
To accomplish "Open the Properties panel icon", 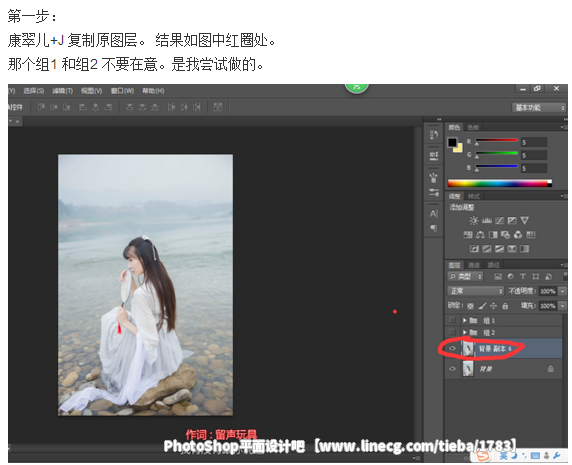I will click(x=434, y=156).
